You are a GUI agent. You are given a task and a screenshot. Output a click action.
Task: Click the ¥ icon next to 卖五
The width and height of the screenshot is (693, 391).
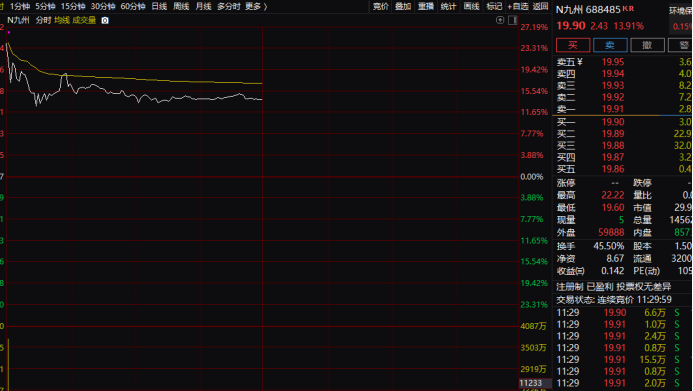(x=580, y=62)
